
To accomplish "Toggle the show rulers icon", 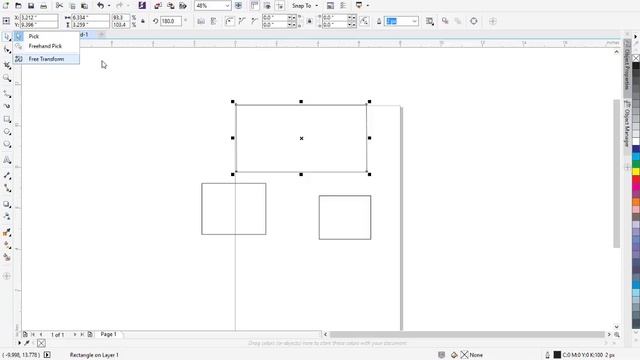I will (255, 6).
